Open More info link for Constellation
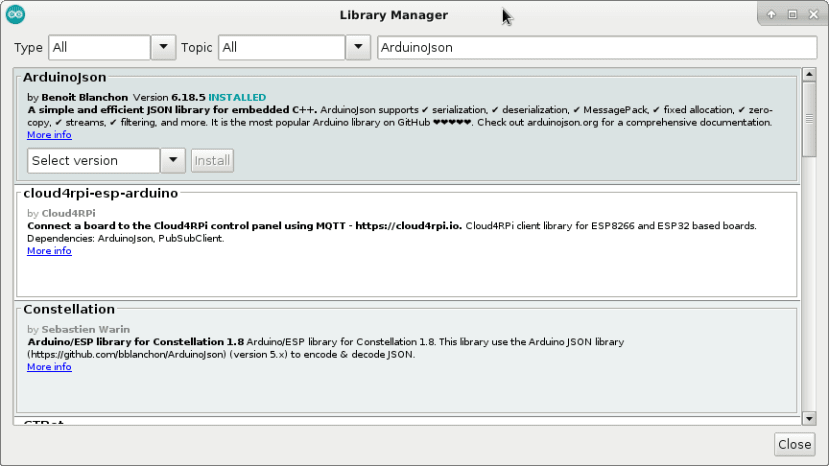 pos(49,367)
